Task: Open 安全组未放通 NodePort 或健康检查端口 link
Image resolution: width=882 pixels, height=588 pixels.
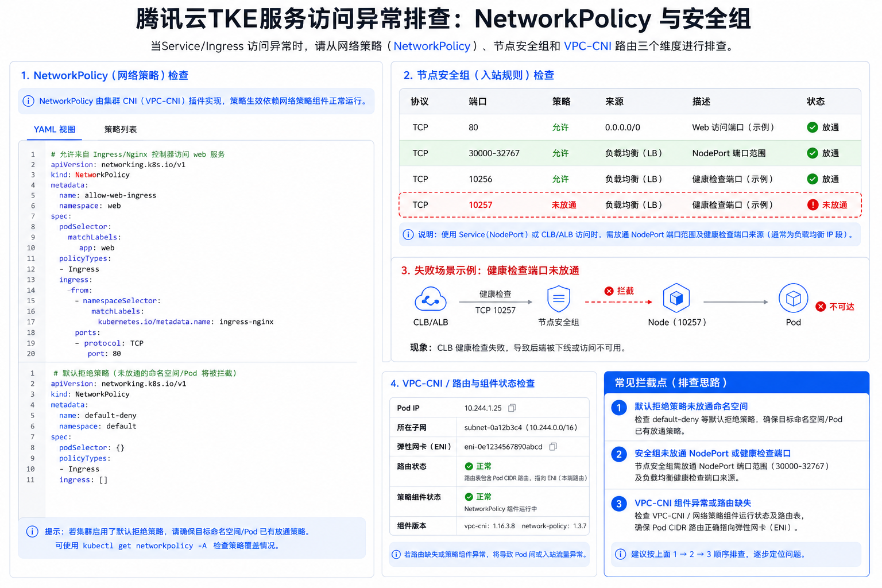Action: pyautogui.click(x=713, y=453)
